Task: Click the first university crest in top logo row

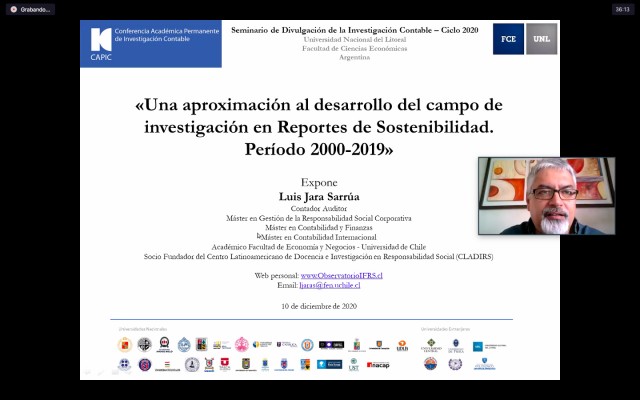Action: pos(125,345)
